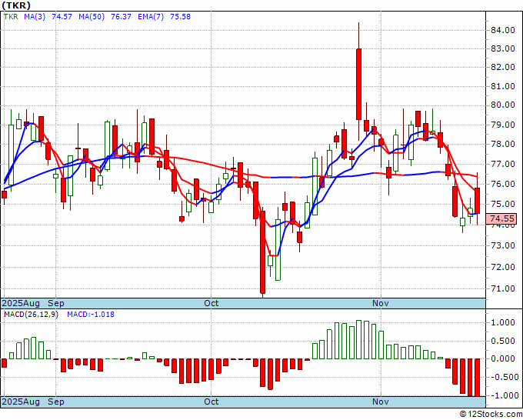523x420 pixels.
Task: Click the 72.00 price axis label
Action: 503,267
